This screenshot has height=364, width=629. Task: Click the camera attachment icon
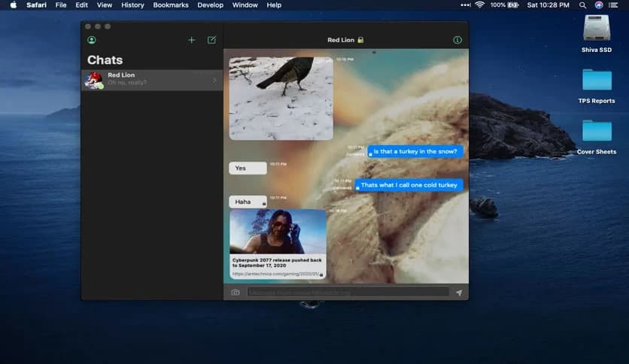235,293
